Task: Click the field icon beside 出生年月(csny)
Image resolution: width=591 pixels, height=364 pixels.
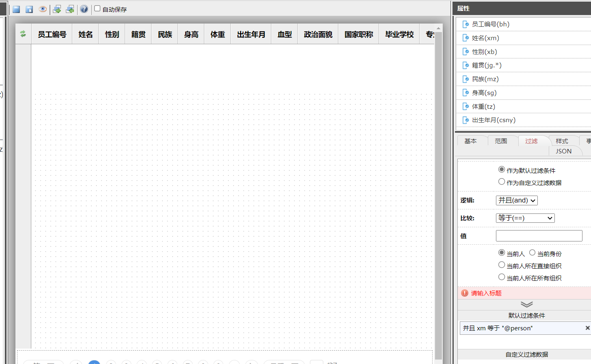Action: tap(466, 120)
